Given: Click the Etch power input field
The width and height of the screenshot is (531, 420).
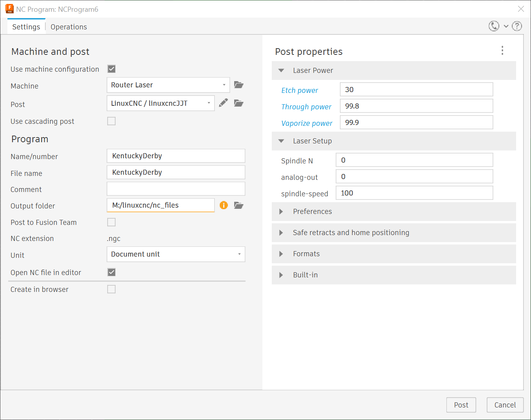Looking at the screenshot, I should tap(416, 90).
